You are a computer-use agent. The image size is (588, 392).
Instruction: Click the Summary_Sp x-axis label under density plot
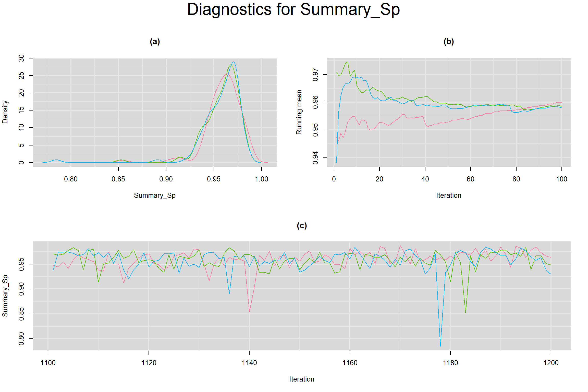[x=155, y=195]
